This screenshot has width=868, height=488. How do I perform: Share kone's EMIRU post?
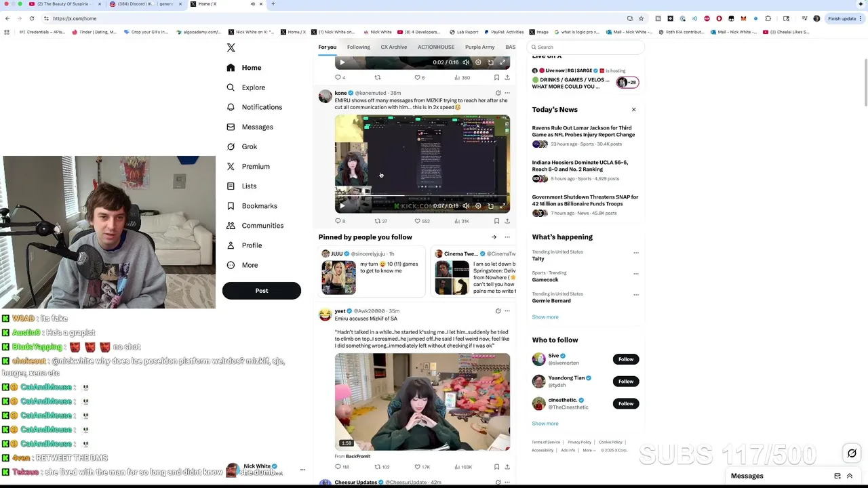[507, 221]
